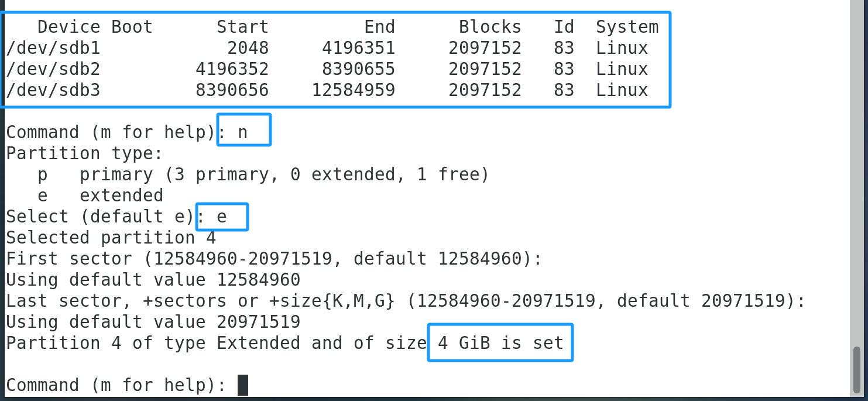Click the Blocks column header

coord(490,27)
